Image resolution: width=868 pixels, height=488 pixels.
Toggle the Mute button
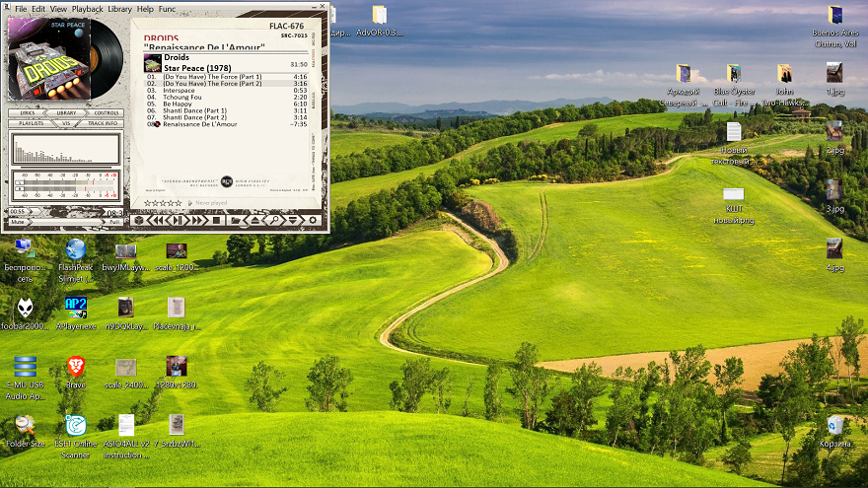point(18,222)
